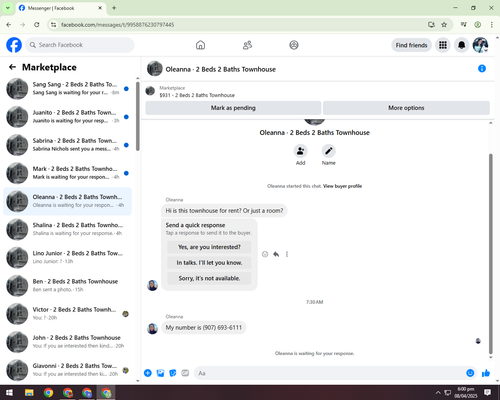Open the apps grid menu
The image size is (500, 400).
(x=443, y=45)
